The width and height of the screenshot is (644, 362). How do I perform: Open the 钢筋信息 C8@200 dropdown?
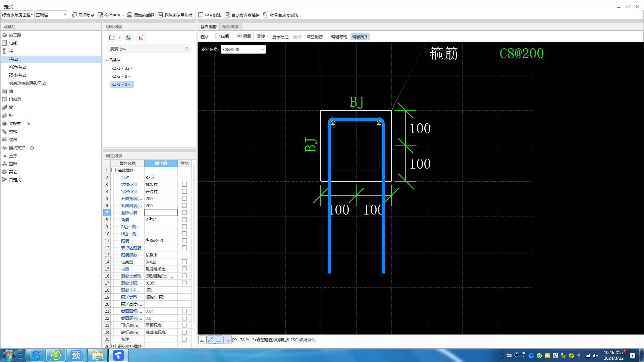point(243,49)
